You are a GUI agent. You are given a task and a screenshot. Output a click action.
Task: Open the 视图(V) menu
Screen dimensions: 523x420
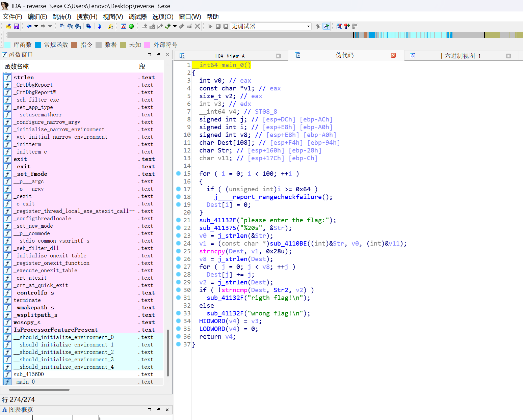click(113, 17)
